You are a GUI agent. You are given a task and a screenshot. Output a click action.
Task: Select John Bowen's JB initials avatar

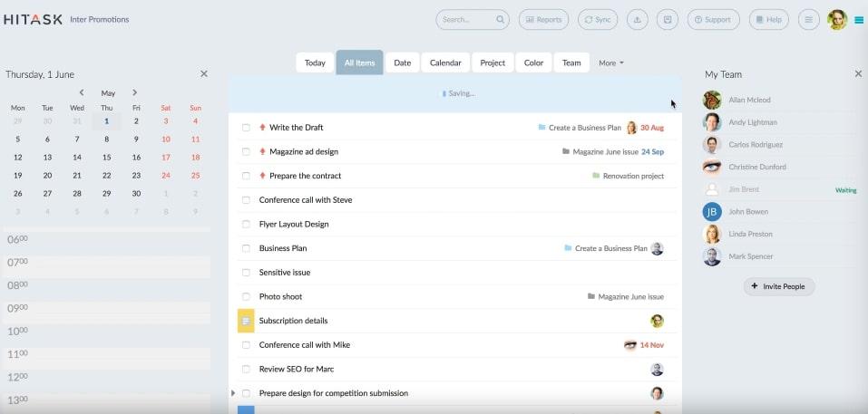(x=712, y=212)
